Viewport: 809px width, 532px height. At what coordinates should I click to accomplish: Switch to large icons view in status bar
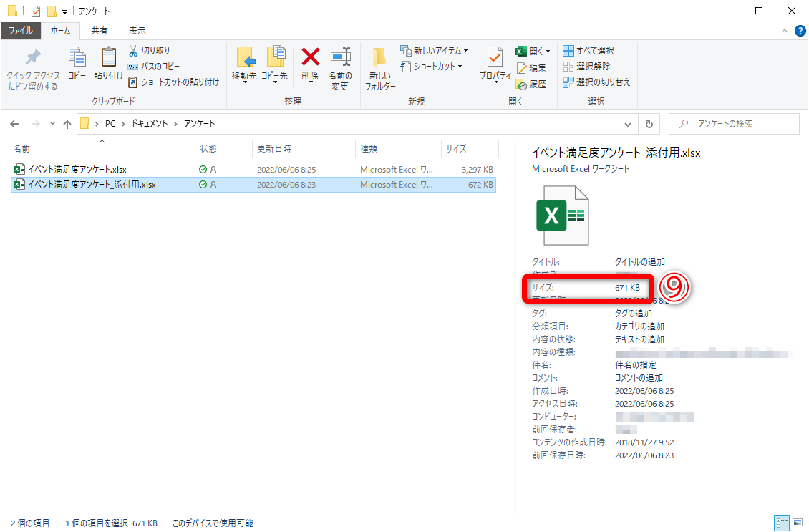point(796,523)
